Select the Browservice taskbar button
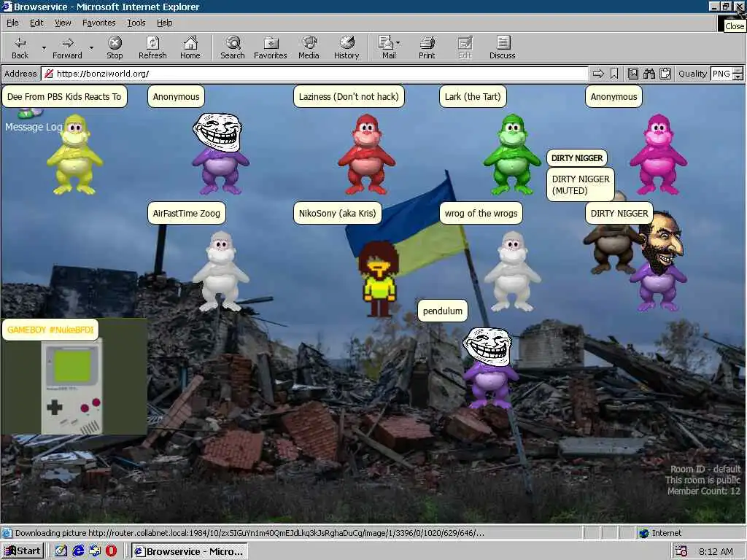The height and width of the screenshot is (560, 747). coord(190,551)
